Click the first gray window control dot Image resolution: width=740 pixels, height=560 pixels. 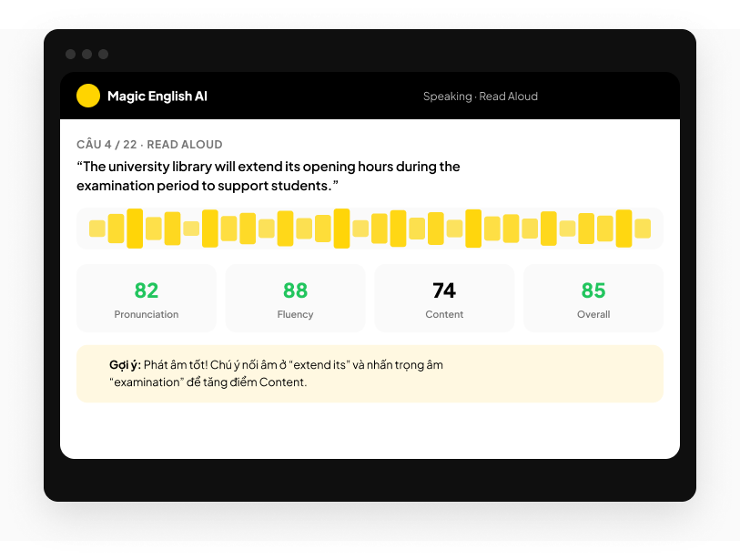point(71,55)
